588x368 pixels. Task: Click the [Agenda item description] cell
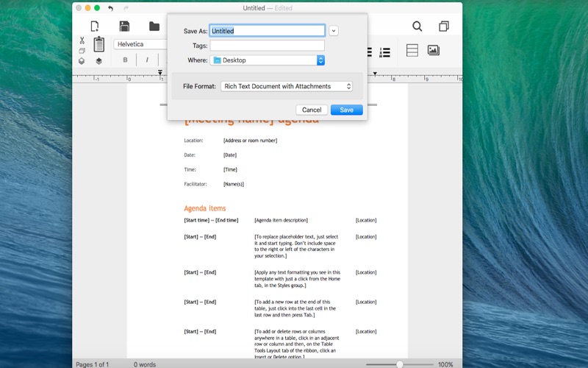282,220
